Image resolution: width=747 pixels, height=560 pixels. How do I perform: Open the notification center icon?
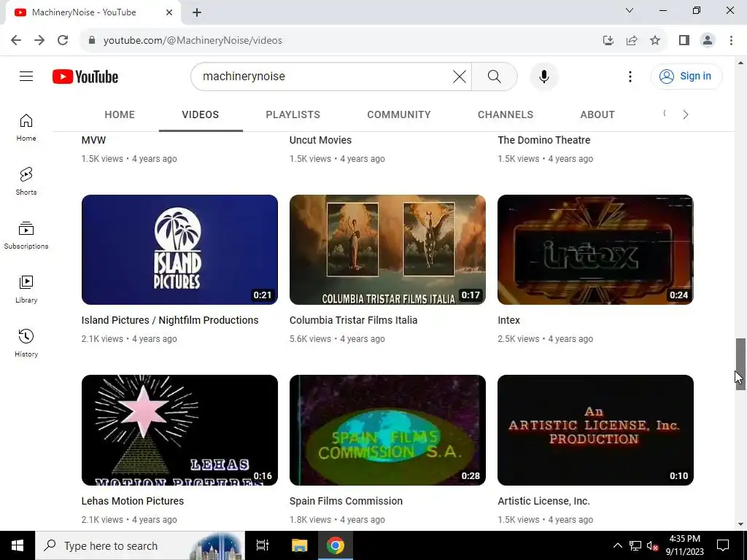click(723, 545)
